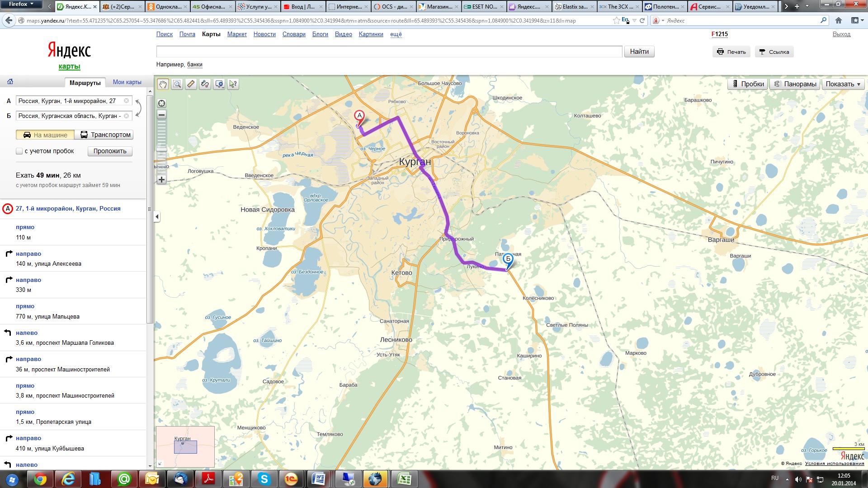Collapse the left sidebar panel arrow
The width and height of the screenshot is (868, 488).
click(x=157, y=217)
